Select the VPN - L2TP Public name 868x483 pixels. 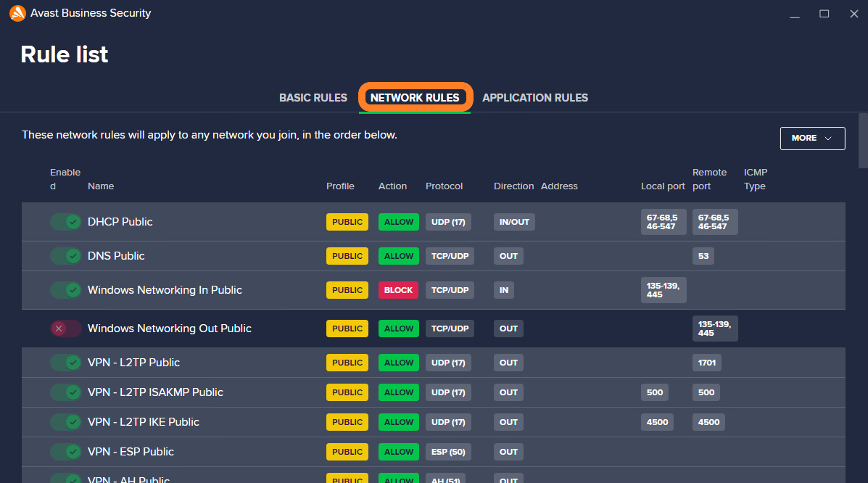tap(134, 363)
